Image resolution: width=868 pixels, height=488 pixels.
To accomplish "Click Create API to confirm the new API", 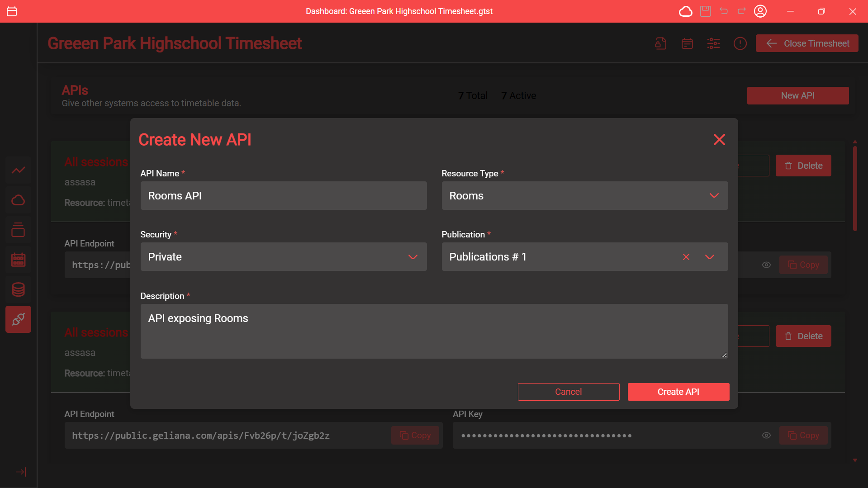I will point(678,391).
